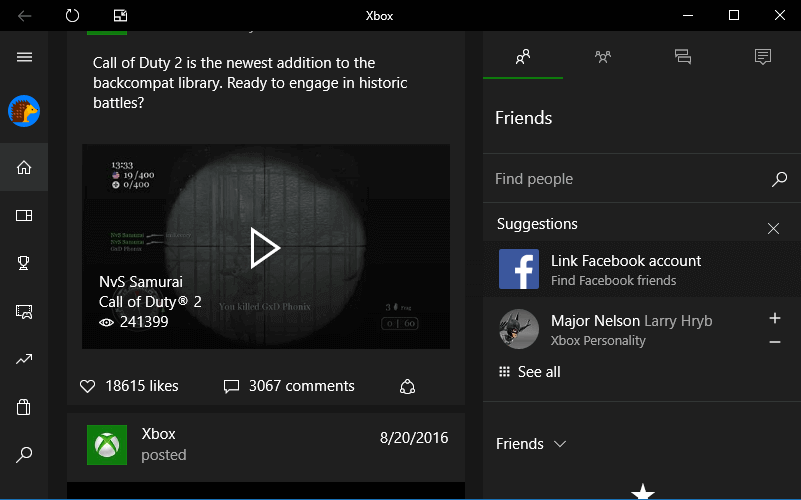The height and width of the screenshot is (500, 801).
Task: Share the post with share icon
Action: (407, 387)
